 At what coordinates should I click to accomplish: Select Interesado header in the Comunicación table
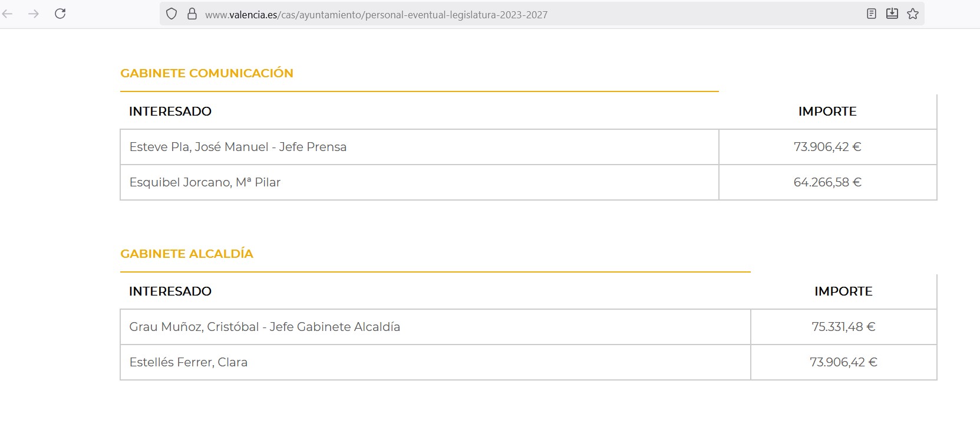[x=170, y=112]
